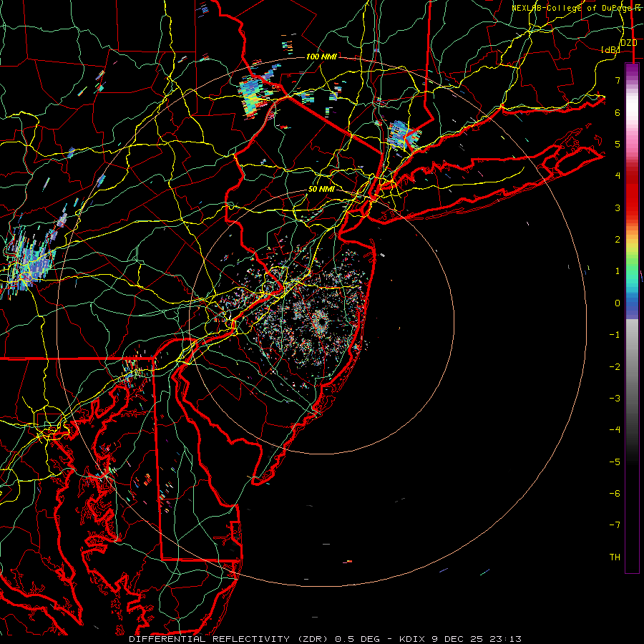Viewport: 644px width, 644px height.
Task: Click the positive "5" scale label
Action: [618, 144]
